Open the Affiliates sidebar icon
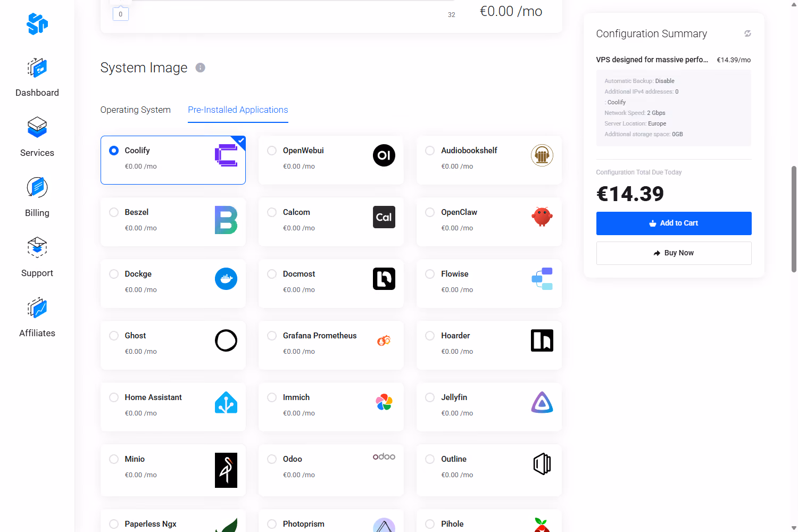Viewport: 798px width, 532px height. coord(37,307)
